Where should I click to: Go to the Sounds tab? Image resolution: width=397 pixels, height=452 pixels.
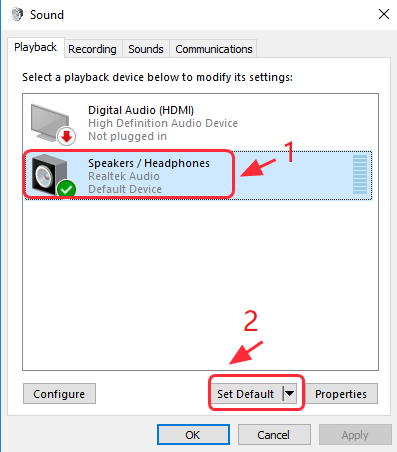click(x=146, y=49)
